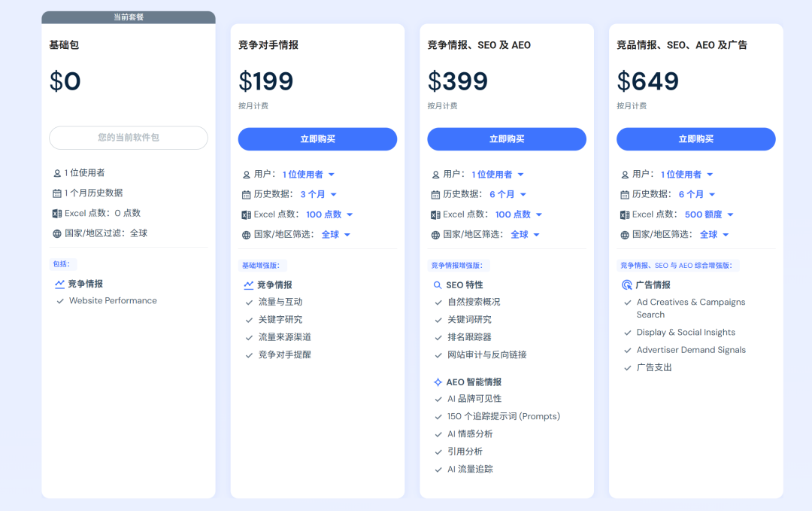Click Ad Creatives & Campaigns Search text
The width and height of the screenshot is (812, 511).
pyautogui.click(x=691, y=309)
